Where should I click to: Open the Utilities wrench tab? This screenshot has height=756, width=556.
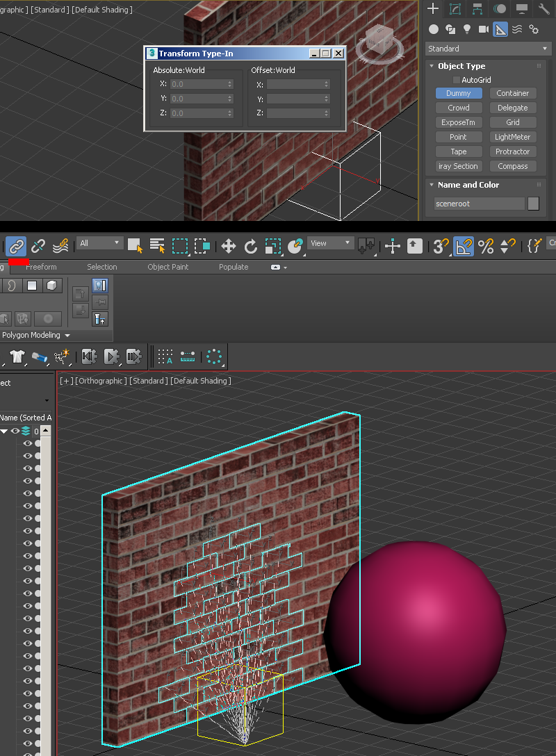(544, 8)
